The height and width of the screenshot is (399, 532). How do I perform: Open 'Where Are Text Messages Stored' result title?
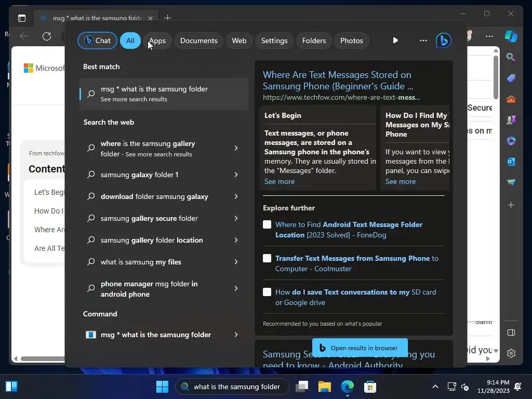click(x=338, y=81)
